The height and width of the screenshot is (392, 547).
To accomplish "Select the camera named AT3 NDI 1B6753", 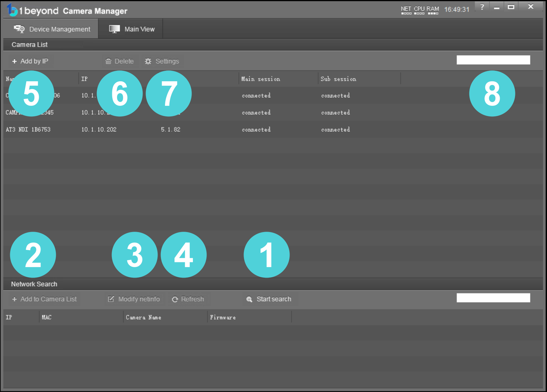I will click(28, 130).
